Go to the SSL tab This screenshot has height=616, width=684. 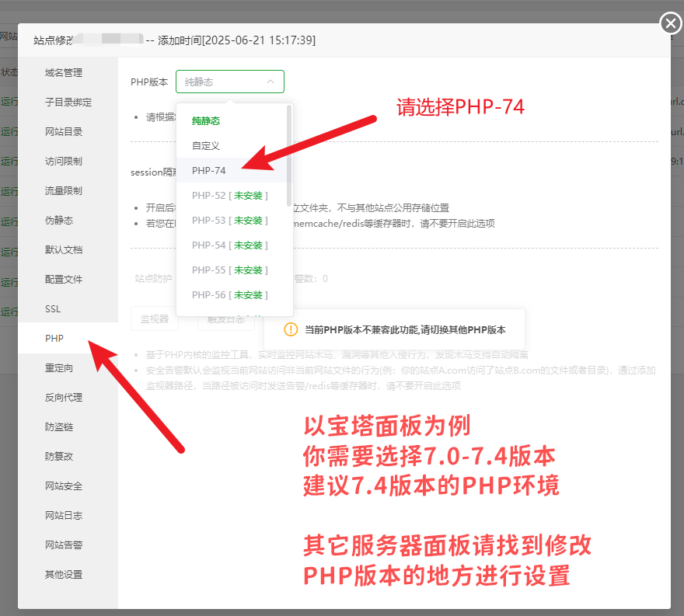[x=53, y=309]
